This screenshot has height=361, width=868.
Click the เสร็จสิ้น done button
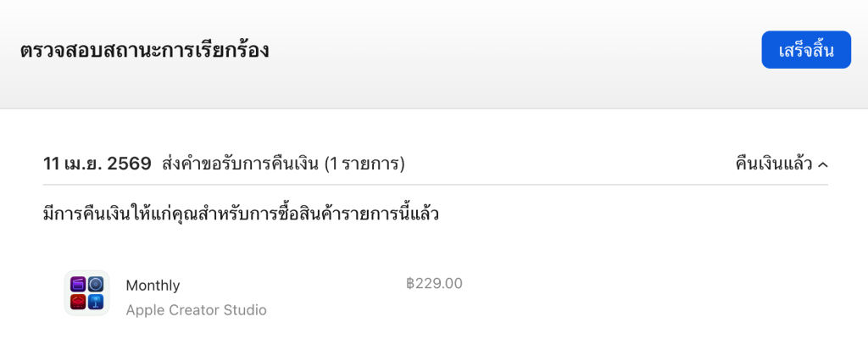click(805, 50)
